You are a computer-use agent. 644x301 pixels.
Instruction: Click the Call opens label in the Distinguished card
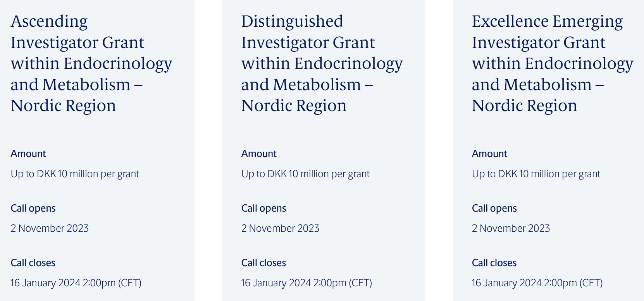tap(263, 208)
